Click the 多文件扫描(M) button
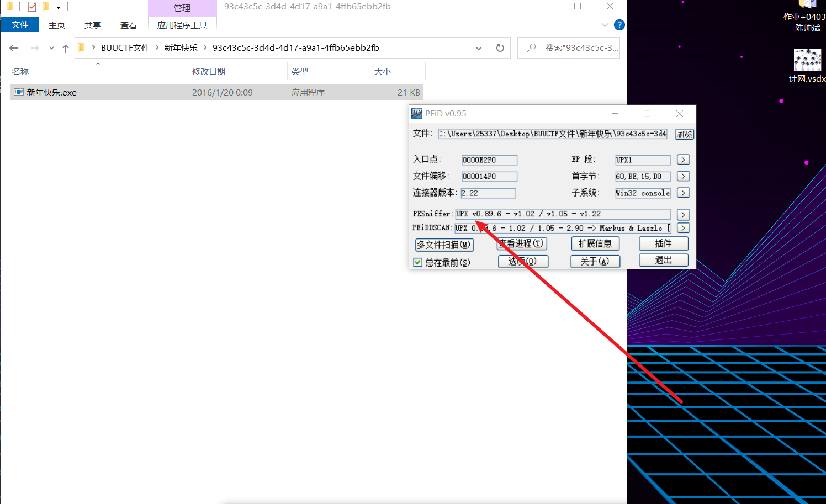 click(444, 245)
